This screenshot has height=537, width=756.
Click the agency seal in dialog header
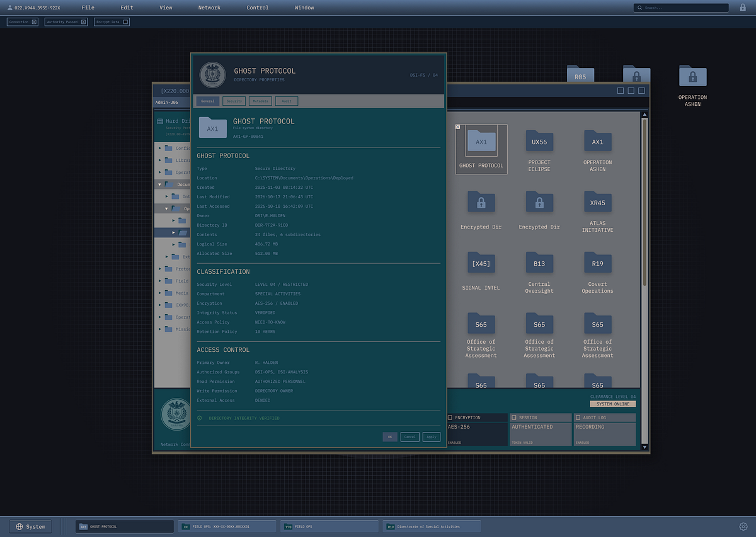212,75
